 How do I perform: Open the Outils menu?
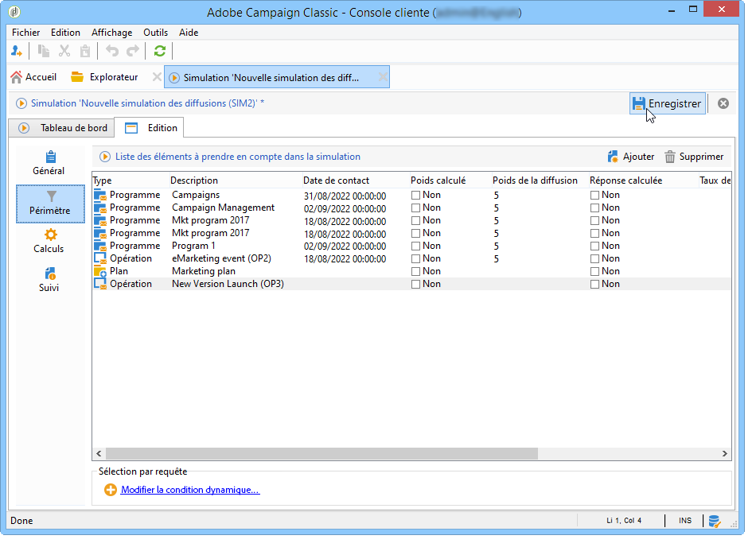pos(155,33)
